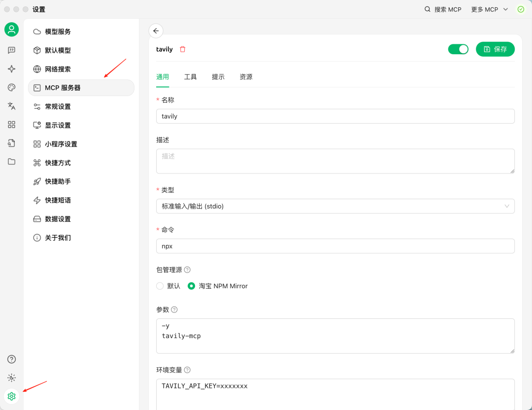Toggle the theme brightness icon
This screenshot has width=532, height=410.
point(12,378)
